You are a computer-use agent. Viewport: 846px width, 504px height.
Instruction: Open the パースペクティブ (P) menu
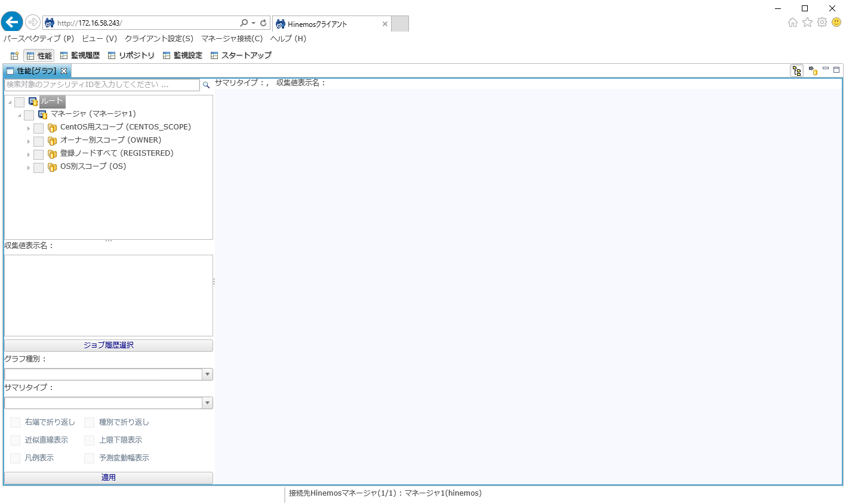[x=39, y=39]
